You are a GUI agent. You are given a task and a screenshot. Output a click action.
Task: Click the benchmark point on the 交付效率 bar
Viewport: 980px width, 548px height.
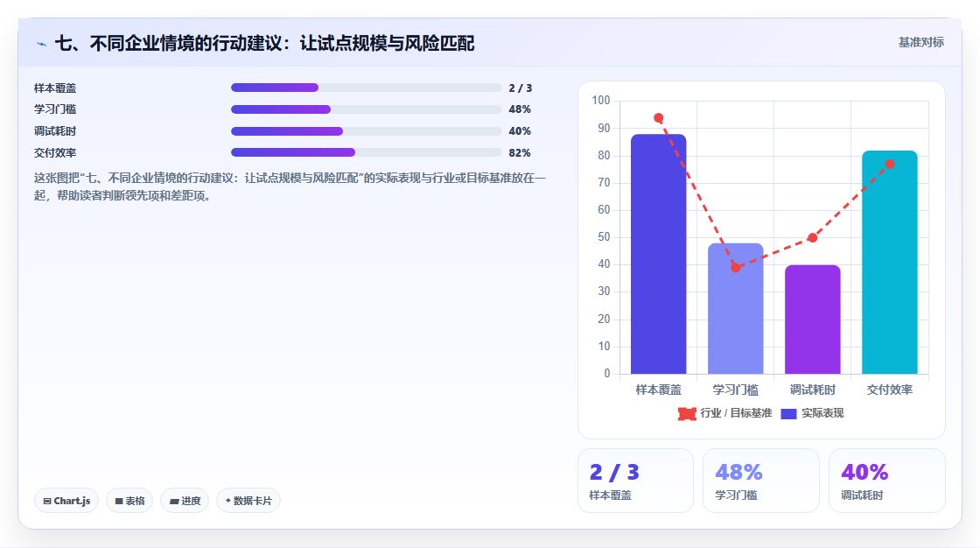pyautogui.click(x=889, y=164)
